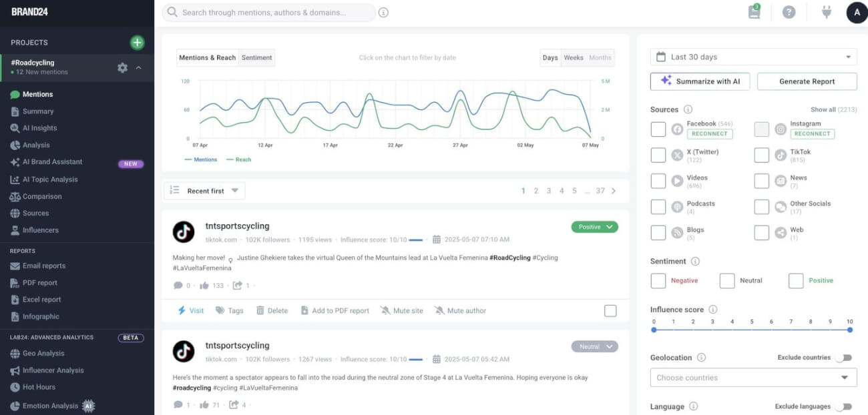Generate a report
The image size is (868, 415).
click(x=807, y=81)
